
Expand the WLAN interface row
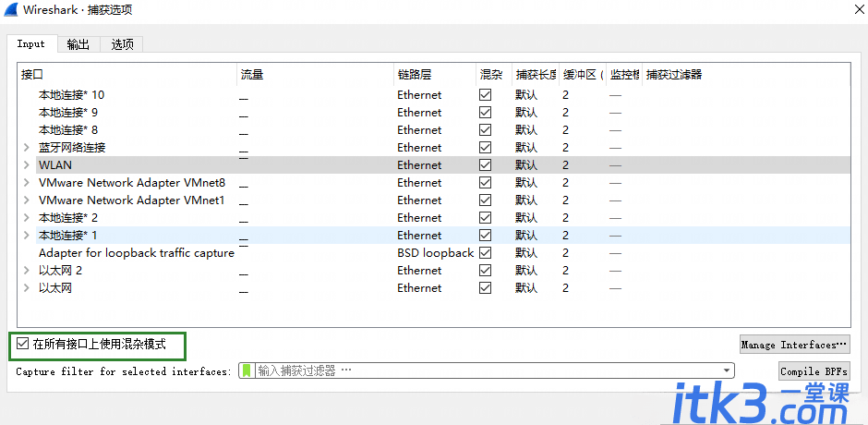26,165
